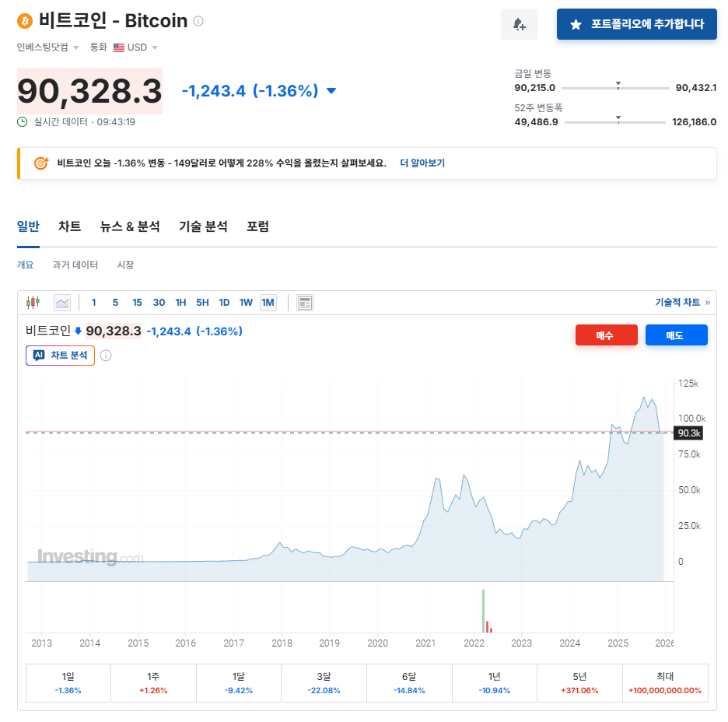Set chart interval to 5 minutes

[x=115, y=303]
